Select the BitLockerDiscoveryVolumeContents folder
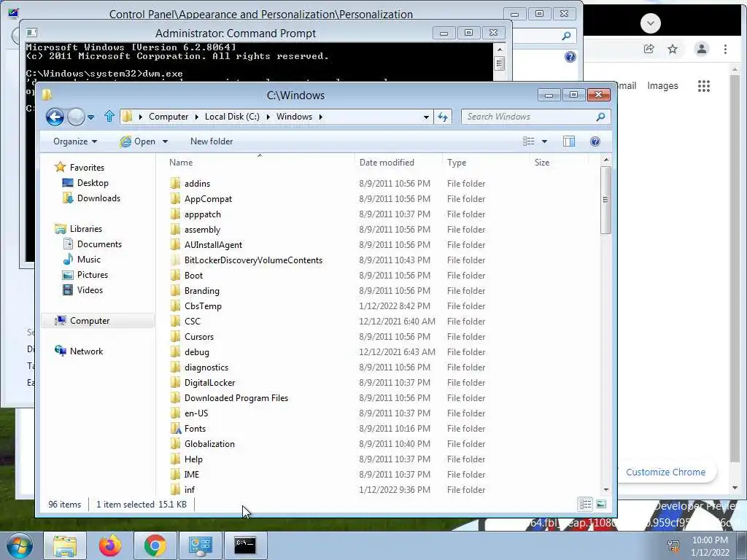747x560 pixels. pyautogui.click(x=253, y=260)
